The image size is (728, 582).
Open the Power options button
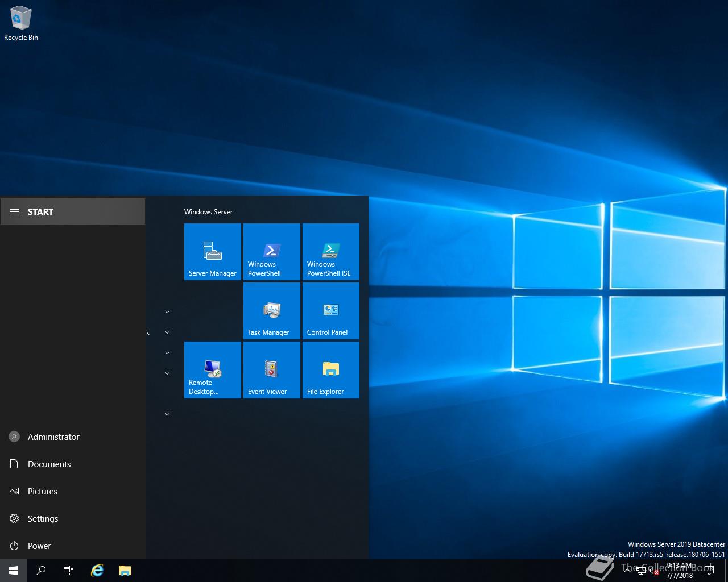(39, 546)
